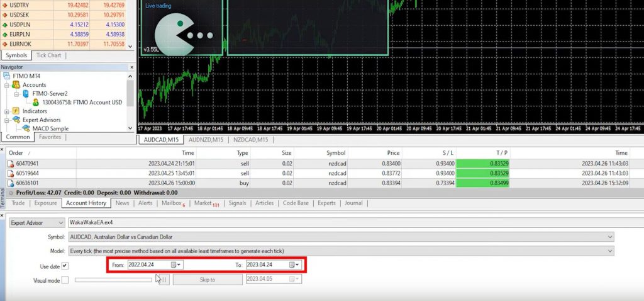
Task: Open the AUDCAD,M15 chart tab
Action: pos(161,140)
